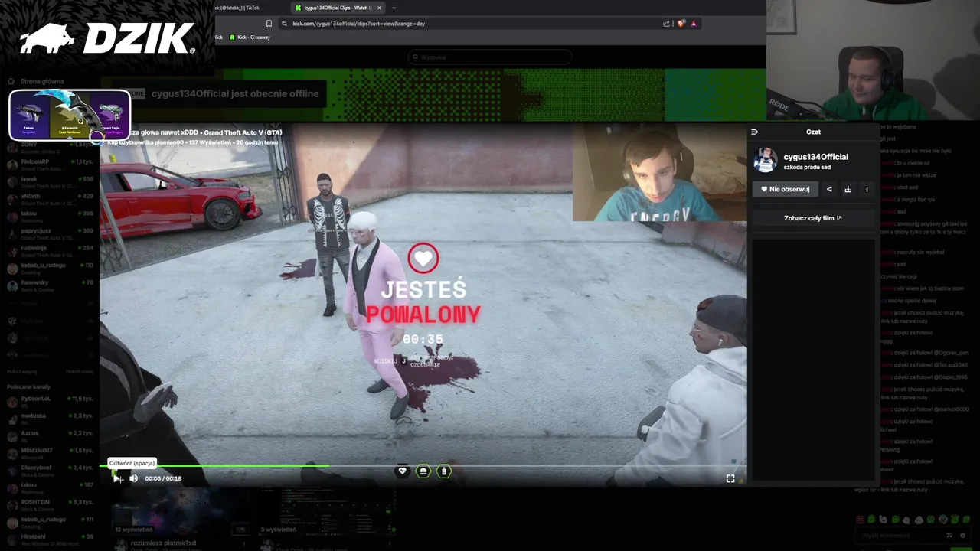Image resolution: width=980 pixels, height=551 pixels.
Task: Click the share icon in address bar
Action: 666,24
